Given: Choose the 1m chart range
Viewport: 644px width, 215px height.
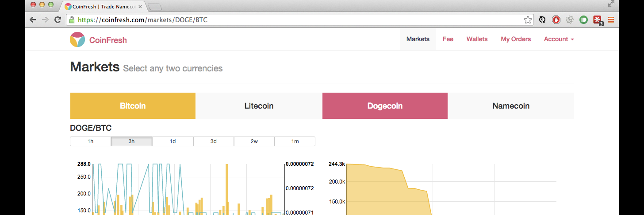Looking at the screenshot, I should pyautogui.click(x=295, y=141).
